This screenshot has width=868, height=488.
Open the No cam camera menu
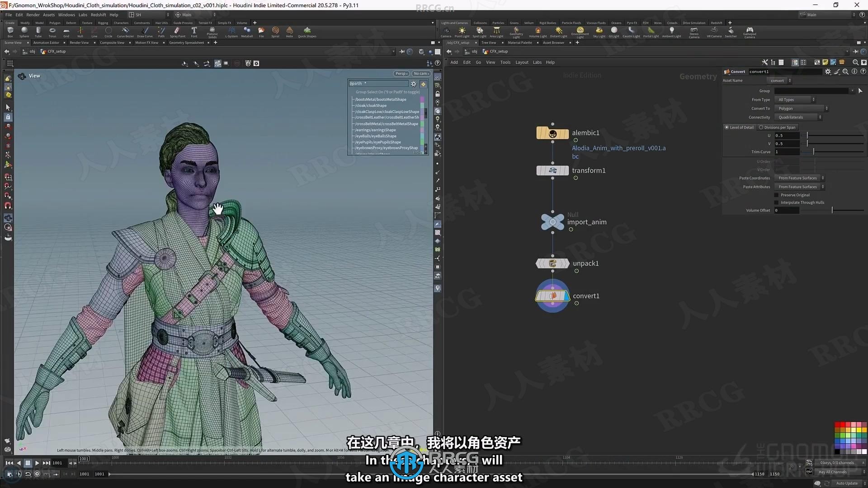coord(421,74)
